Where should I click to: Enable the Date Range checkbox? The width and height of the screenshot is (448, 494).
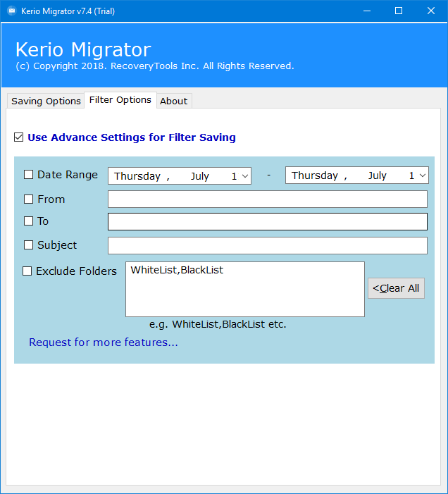tap(29, 175)
